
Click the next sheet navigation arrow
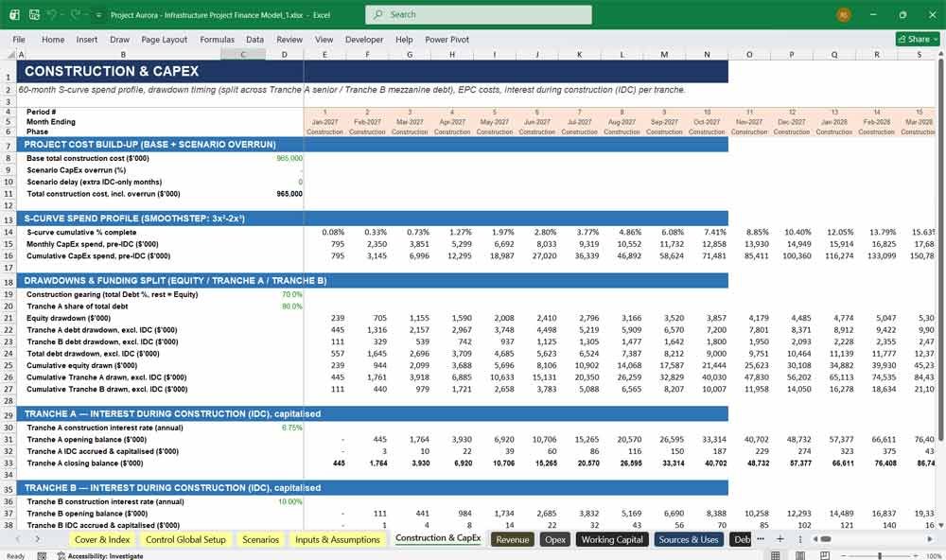pyautogui.click(x=38, y=539)
